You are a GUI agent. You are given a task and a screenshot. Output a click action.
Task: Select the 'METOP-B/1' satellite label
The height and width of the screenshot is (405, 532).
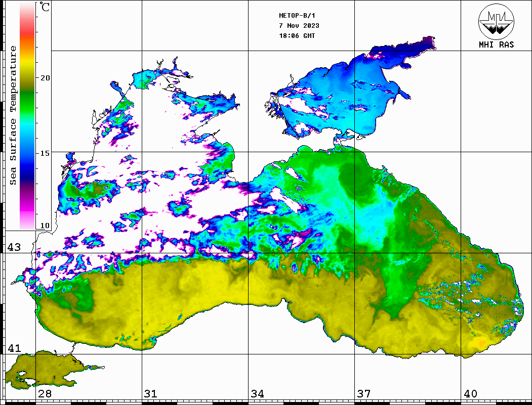click(297, 16)
